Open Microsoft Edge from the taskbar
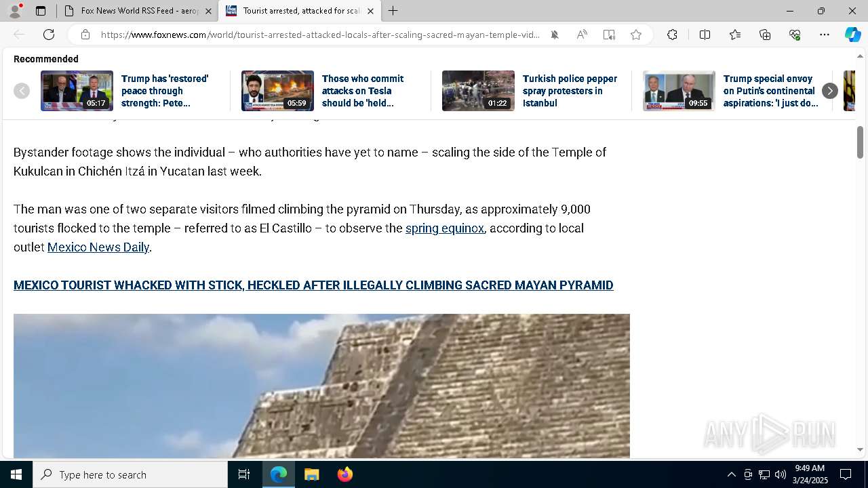Screen dimensions: 868x488 click(279, 474)
